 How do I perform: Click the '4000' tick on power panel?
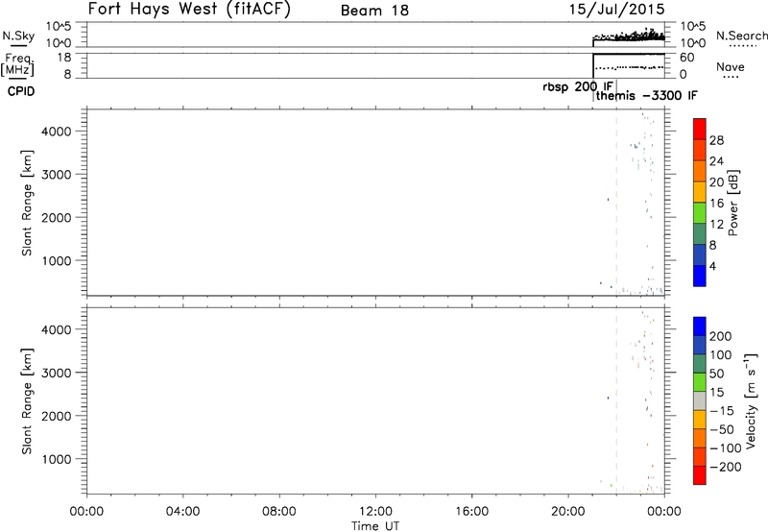pos(57,132)
